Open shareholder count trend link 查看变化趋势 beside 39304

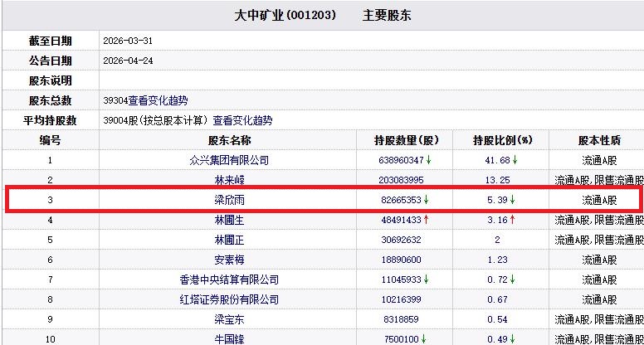pos(159,100)
